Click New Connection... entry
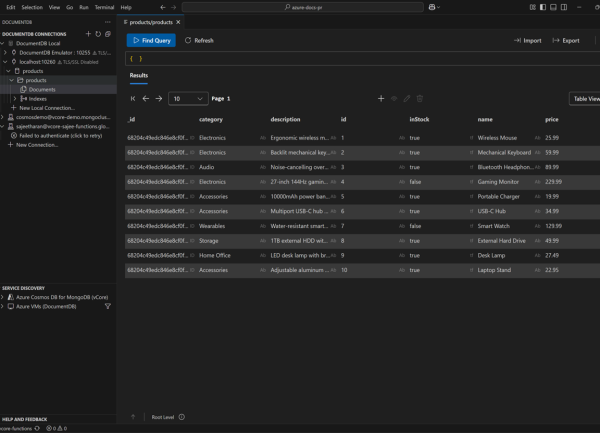The width and height of the screenshot is (600, 433). pos(37,145)
